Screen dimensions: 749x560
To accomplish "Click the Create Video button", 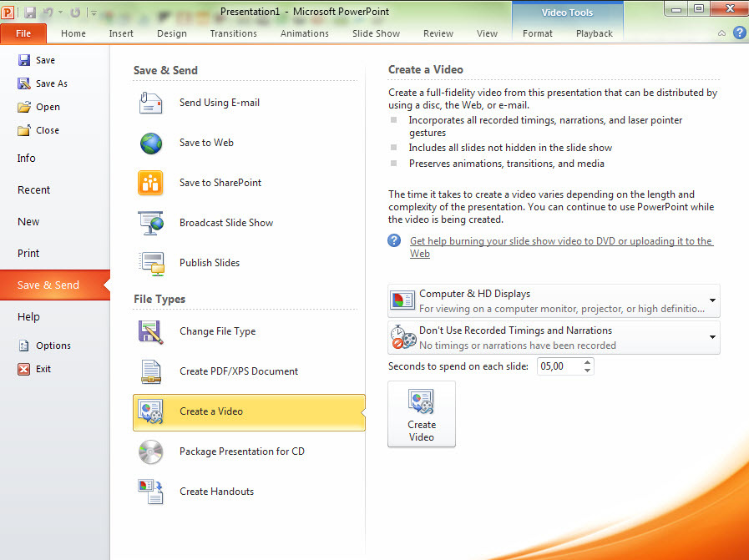I will pyautogui.click(x=422, y=414).
